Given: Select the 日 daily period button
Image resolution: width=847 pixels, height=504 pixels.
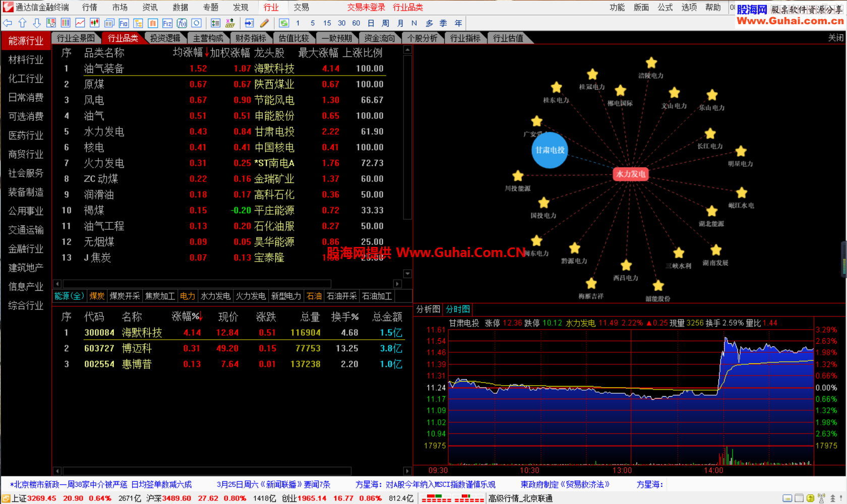Looking at the screenshot, I should point(371,23).
